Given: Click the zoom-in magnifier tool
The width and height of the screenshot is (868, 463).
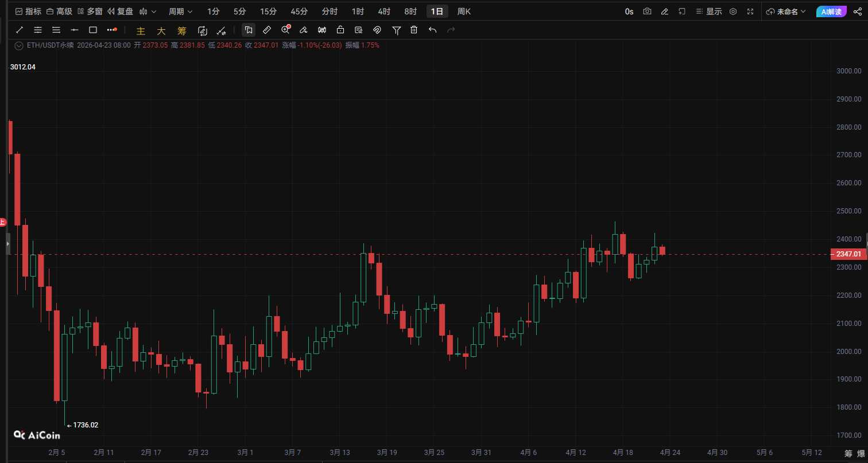Looking at the screenshot, I should click(286, 30).
